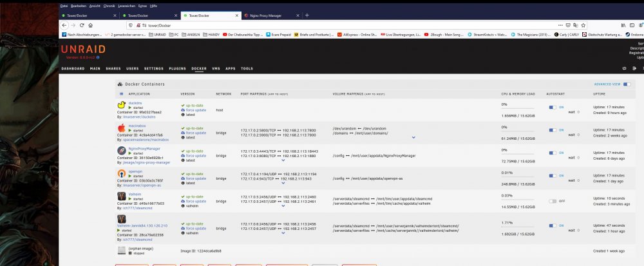Click the openvpn orange container icon
Image resolution: width=644 pixels, height=266 pixels.
[121, 174]
